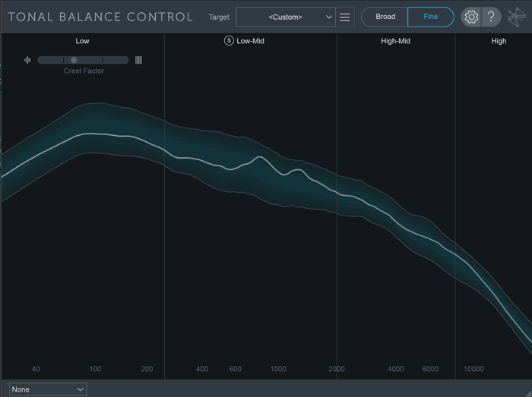
Task: Open the Target <Custom> dropdown
Action: pos(286,17)
